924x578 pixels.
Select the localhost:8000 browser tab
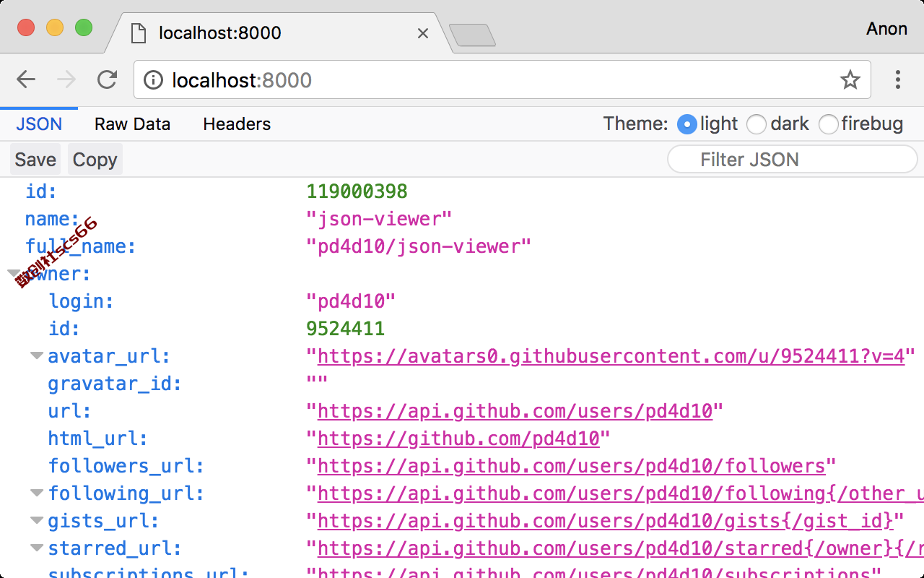(x=279, y=33)
